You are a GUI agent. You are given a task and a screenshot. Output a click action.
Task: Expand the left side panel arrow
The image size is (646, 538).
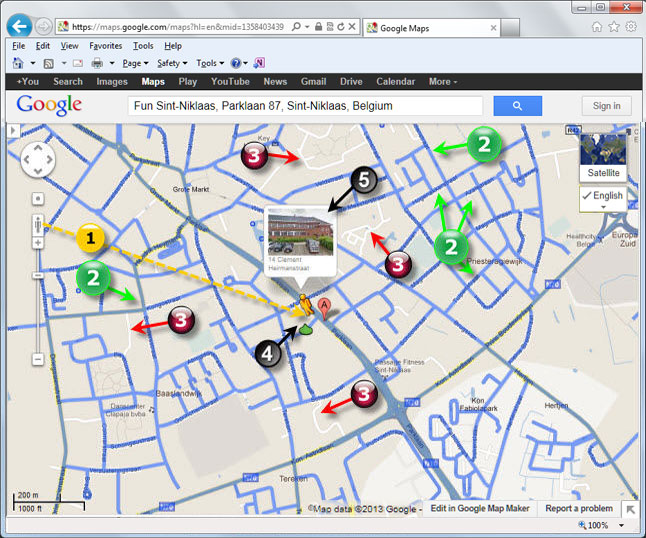[13, 131]
